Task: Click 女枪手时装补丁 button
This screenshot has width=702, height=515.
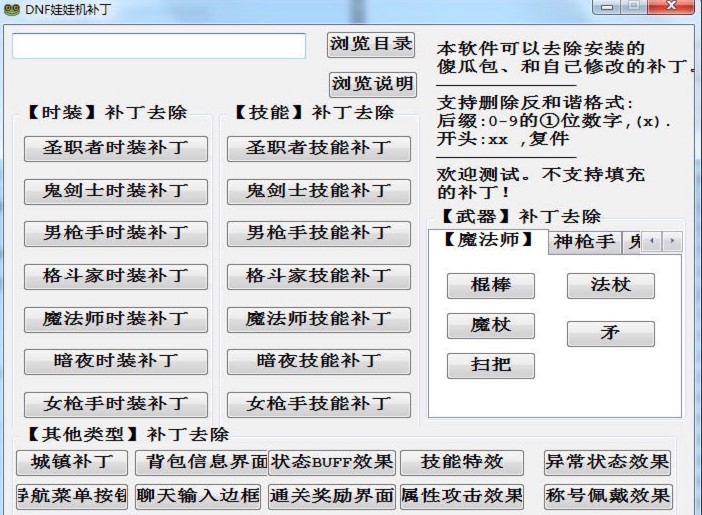Action: [x=116, y=405]
